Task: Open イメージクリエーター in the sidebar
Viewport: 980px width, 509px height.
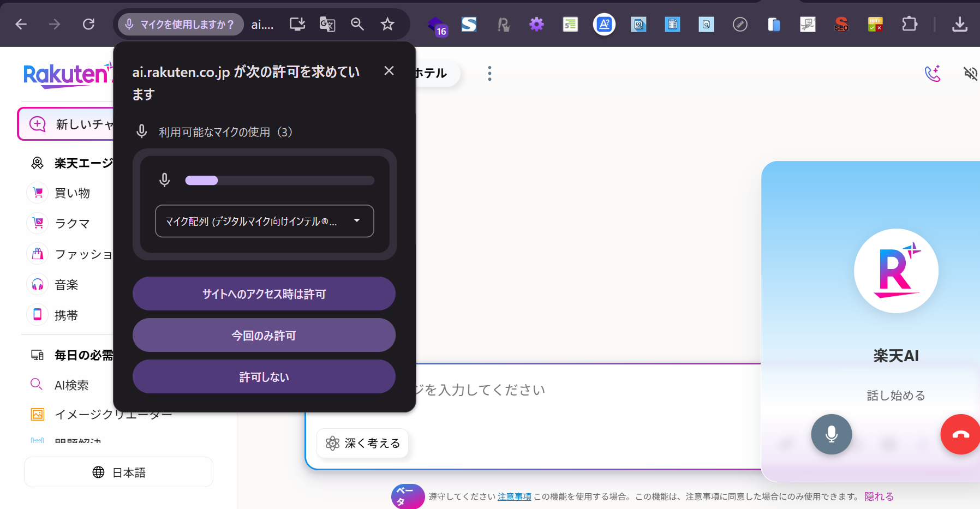Action: tap(101, 415)
